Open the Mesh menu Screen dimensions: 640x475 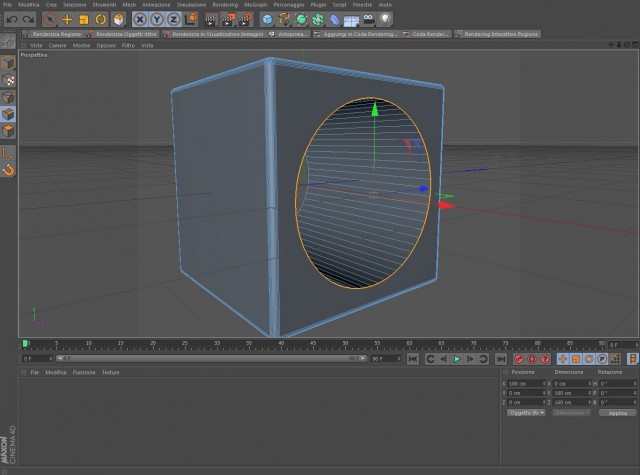pos(129,5)
